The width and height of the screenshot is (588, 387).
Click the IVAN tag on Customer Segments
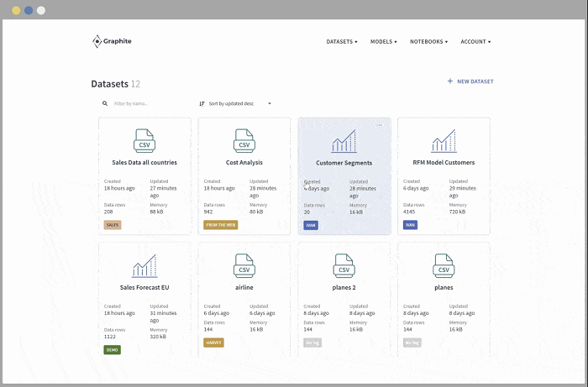311,225
